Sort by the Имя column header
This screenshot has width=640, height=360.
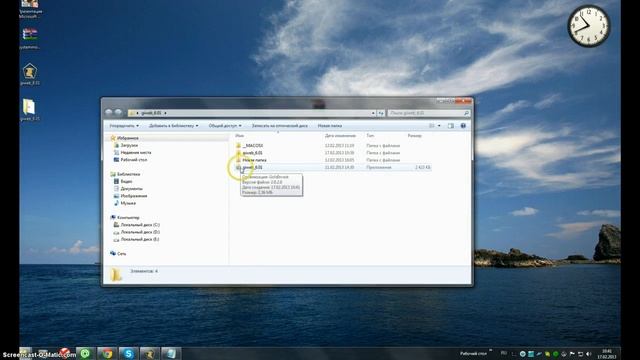[x=240, y=135]
